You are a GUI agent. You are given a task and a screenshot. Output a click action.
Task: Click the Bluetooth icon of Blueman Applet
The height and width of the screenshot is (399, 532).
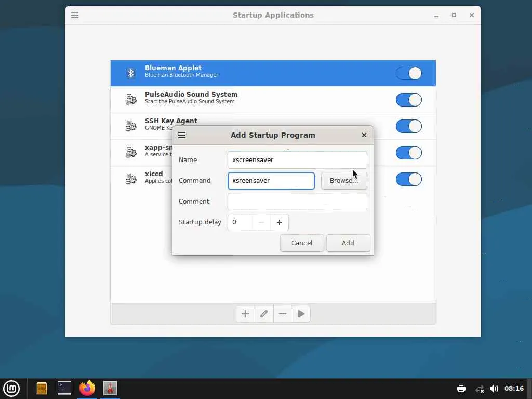pos(130,73)
